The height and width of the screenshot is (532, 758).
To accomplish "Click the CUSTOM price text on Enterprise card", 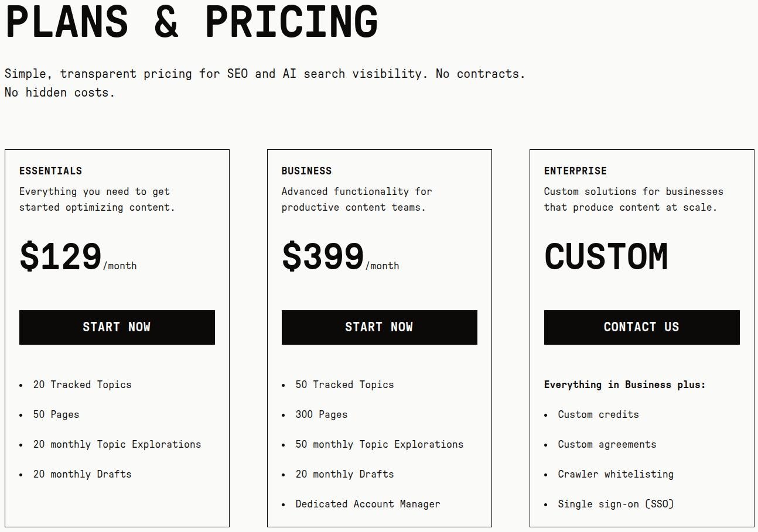I will pos(606,256).
